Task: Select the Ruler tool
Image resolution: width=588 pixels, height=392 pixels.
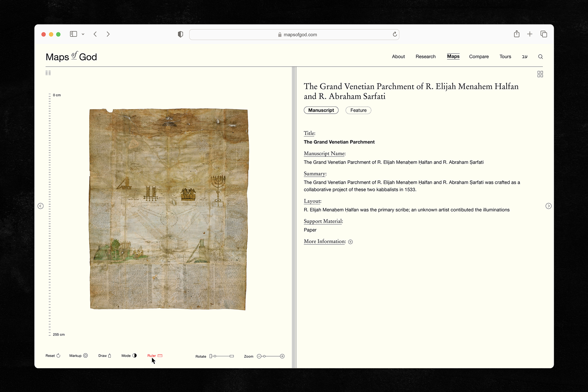Action: pos(154,356)
